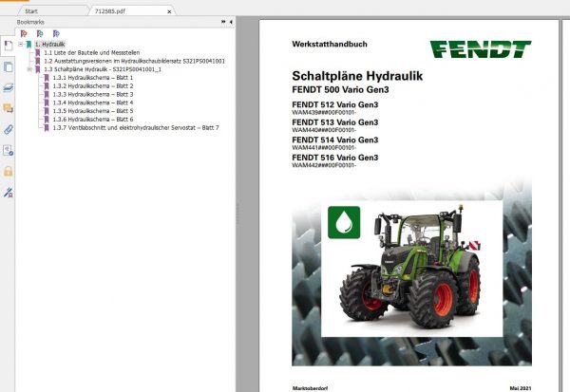Collapse the 1. Hydraulik tree node
This screenshot has height=392, width=570.
(21, 45)
